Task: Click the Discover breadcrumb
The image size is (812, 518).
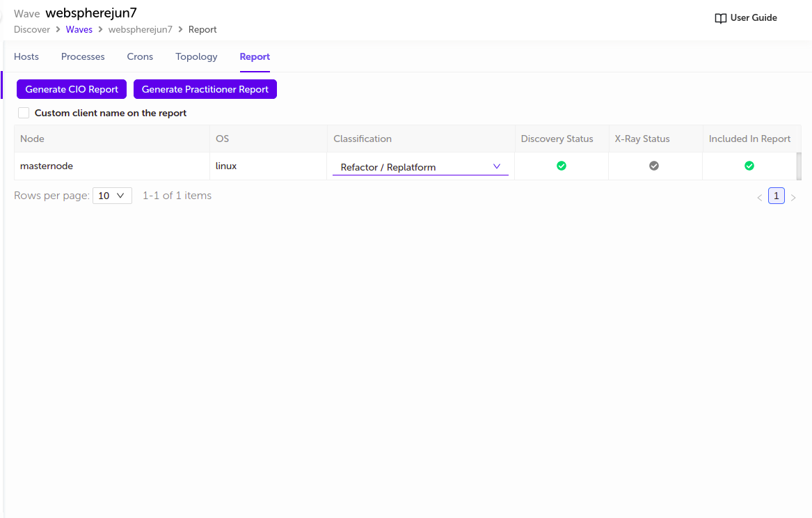Action: [32, 29]
